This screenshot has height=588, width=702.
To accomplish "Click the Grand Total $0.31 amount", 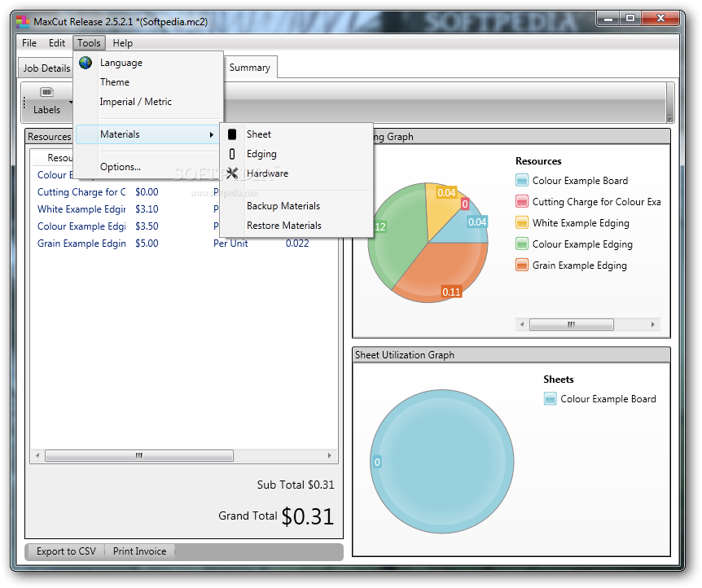I will click(x=308, y=516).
